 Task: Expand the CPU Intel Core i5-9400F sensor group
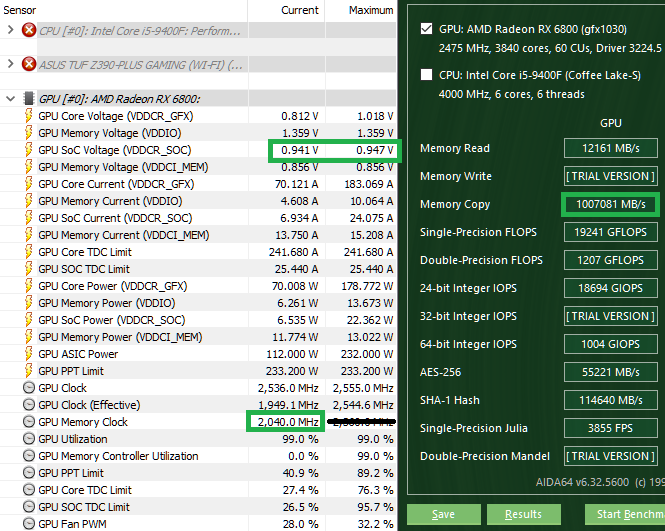click(x=11, y=30)
